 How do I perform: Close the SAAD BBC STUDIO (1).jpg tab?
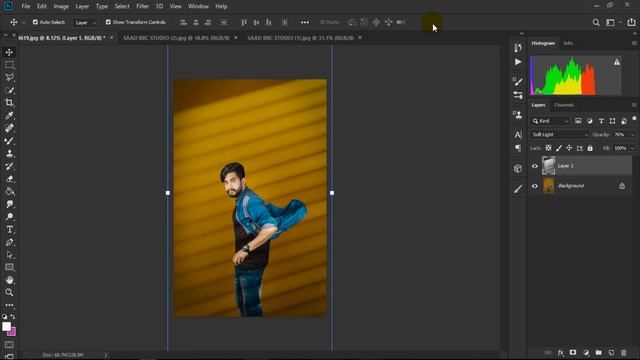pyautogui.click(x=360, y=38)
